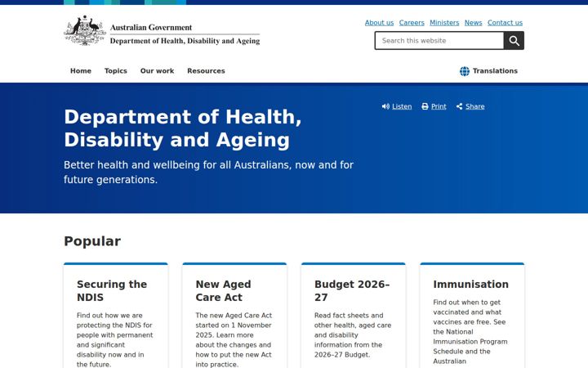This screenshot has height=368, width=588.
Task: Click the main heading Department of Health, Disability and Ageing
Action: click(x=183, y=128)
